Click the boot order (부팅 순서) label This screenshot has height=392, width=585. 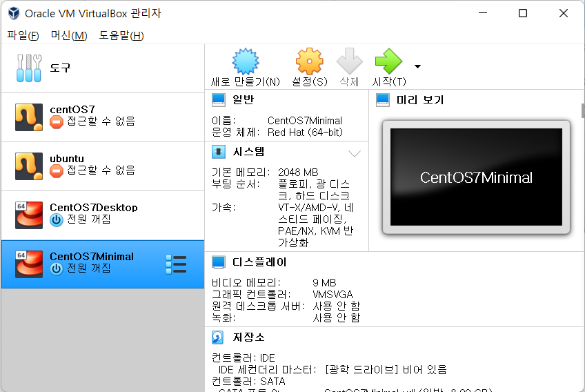click(x=235, y=184)
